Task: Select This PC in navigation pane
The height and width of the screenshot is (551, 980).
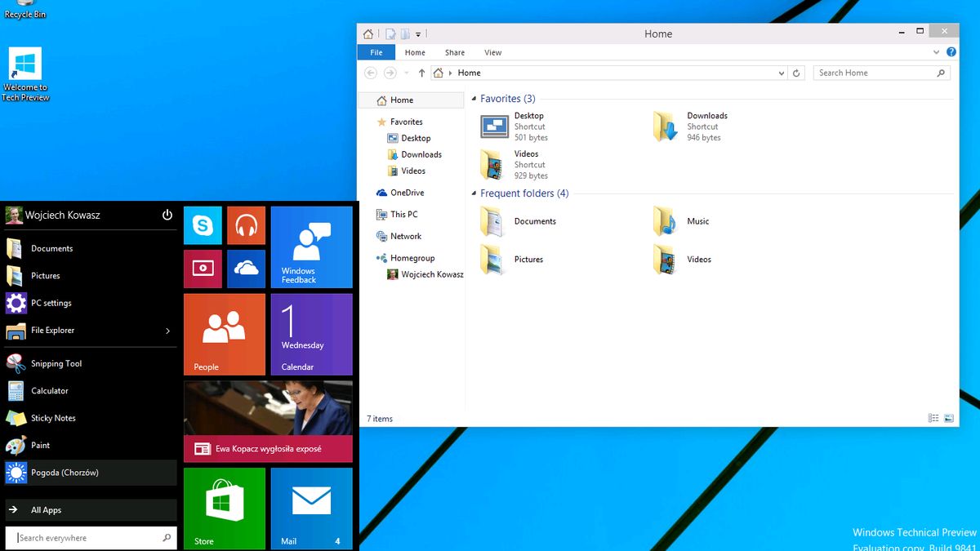Action: [403, 215]
